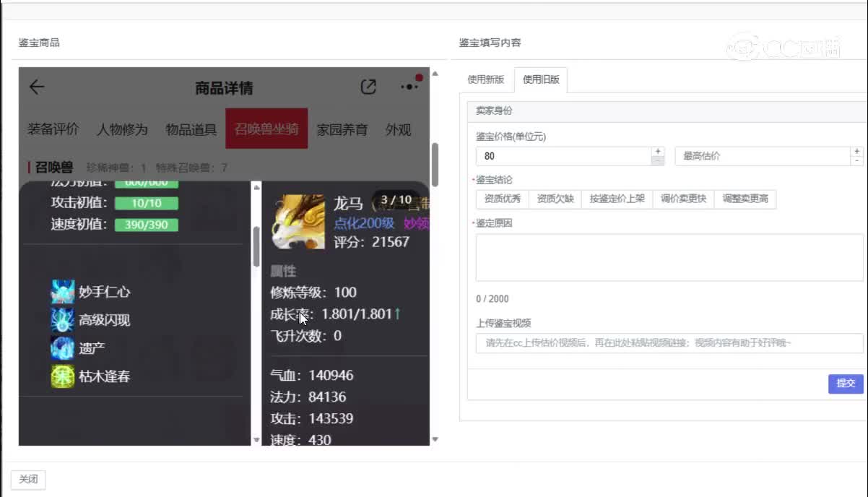Switch to the 装备评价 tab

[x=53, y=129]
